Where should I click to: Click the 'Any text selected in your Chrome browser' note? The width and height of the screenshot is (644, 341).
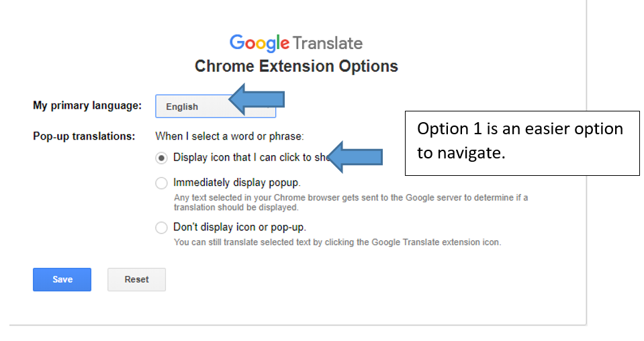click(x=351, y=202)
